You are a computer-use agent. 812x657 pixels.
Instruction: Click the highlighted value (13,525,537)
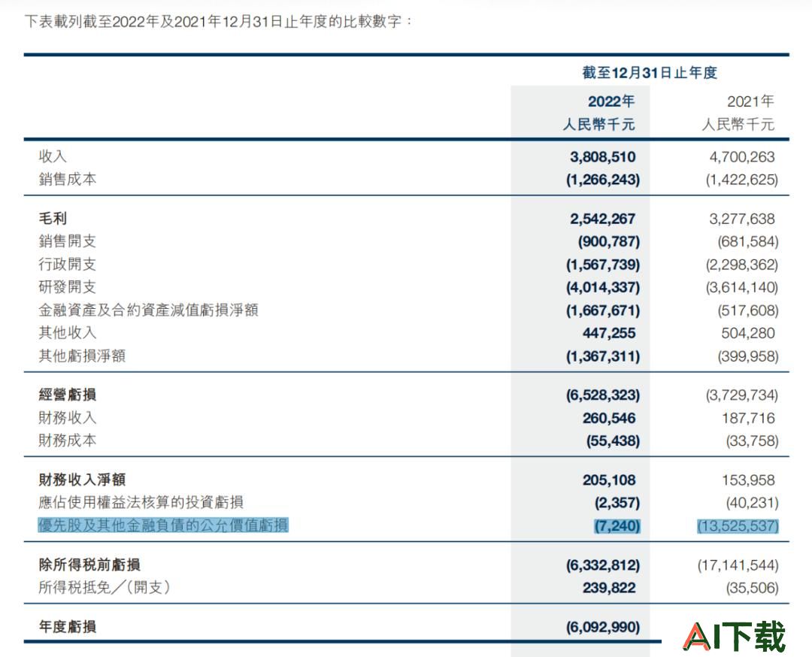[738, 526]
